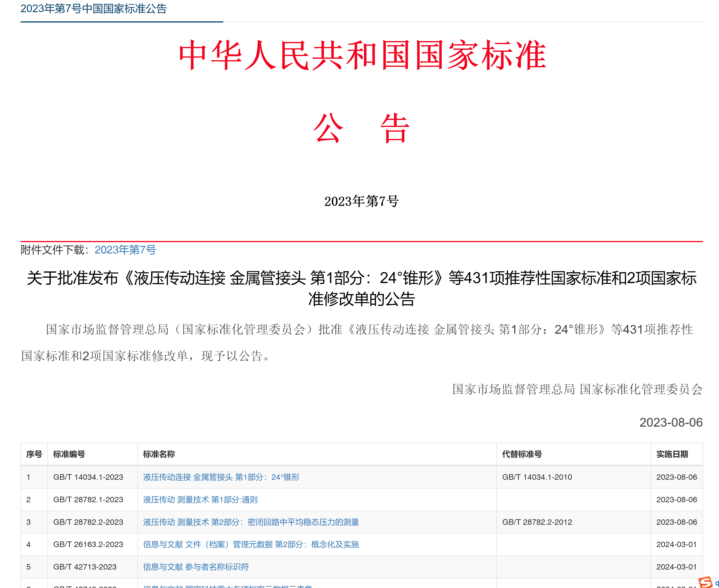The image size is (719, 588).
Task: Click the red 中华人民共和国国家标准 title
Action: 362,55
